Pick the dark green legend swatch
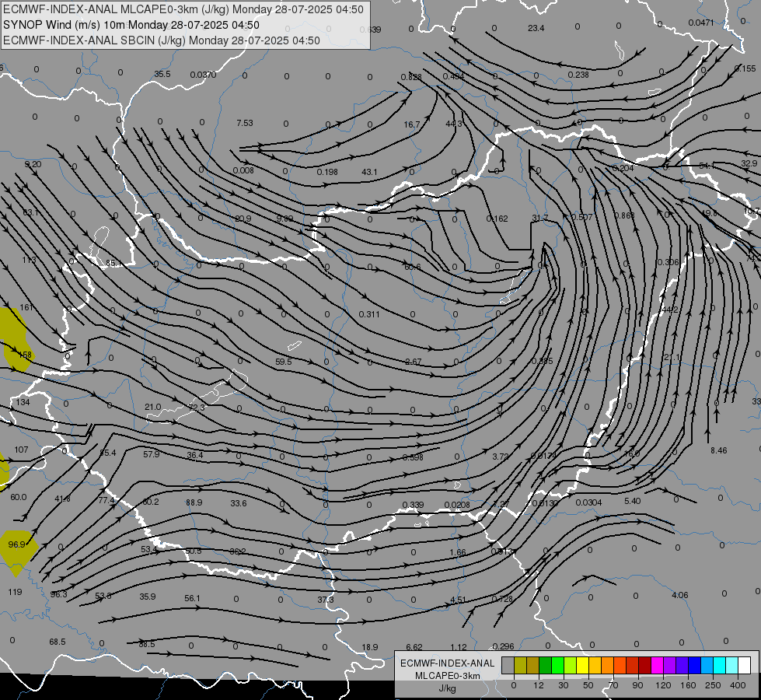The height and width of the screenshot is (700, 761). [545, 665]
